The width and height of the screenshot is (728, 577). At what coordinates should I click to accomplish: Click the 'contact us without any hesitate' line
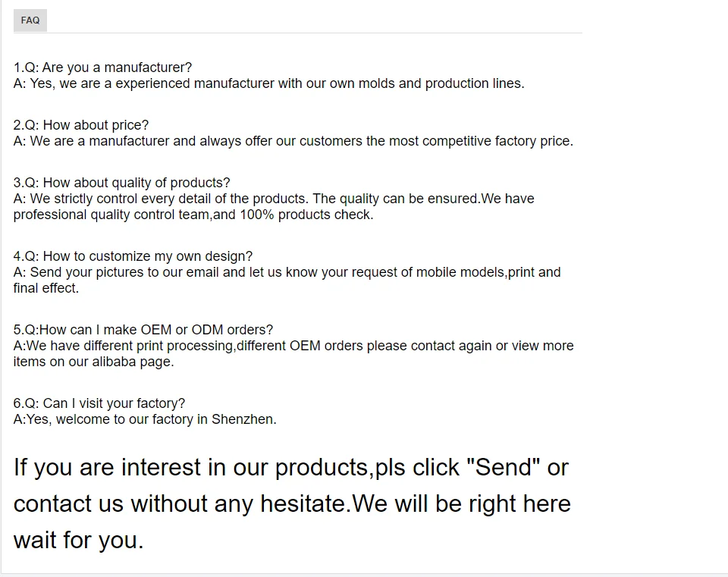click(292, 504)
